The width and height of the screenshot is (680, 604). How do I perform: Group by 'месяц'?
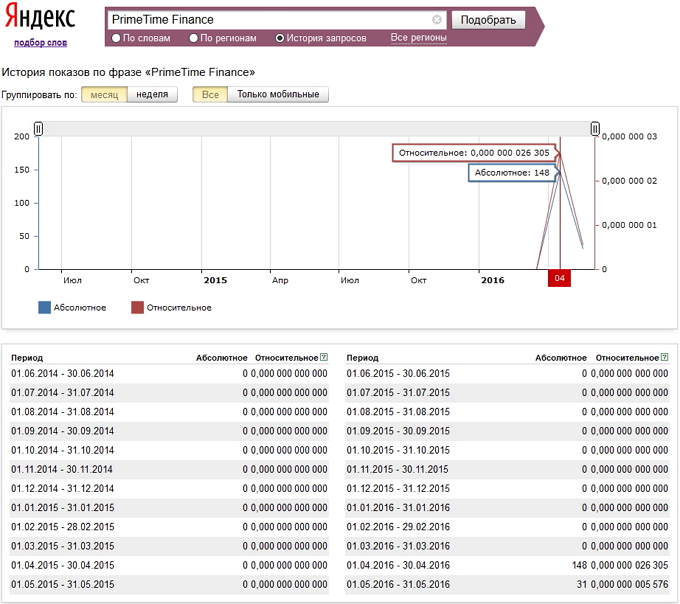point(104,95)
